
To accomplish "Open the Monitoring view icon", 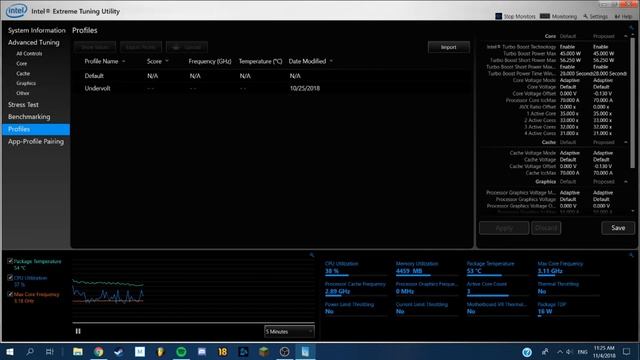I will coord(544,16).
